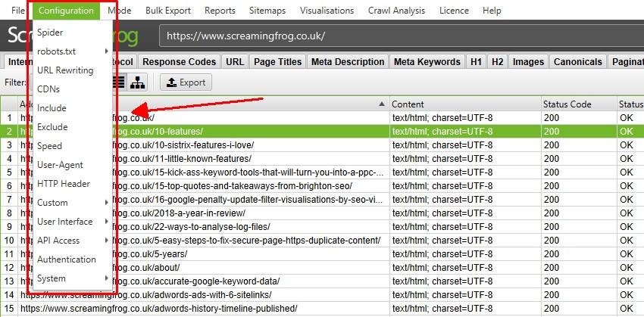Switch to list view icon
This screenshot has height=317, width=644.
pos(119,82)
